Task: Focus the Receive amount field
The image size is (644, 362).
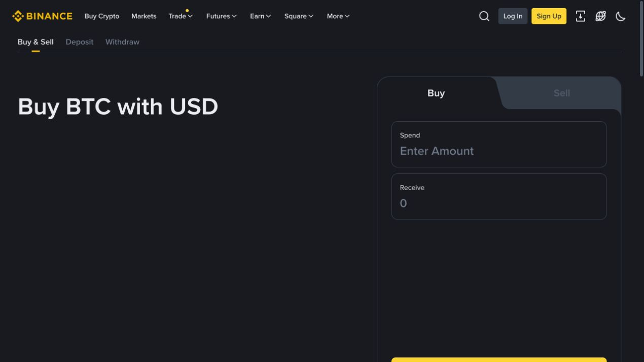Action: coord(499,197)
